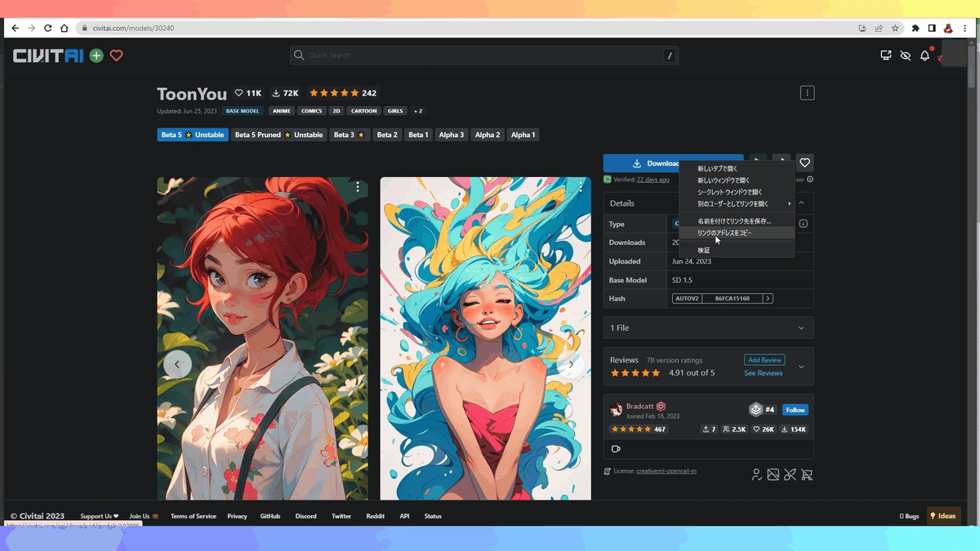The height and width of the screenshot is (551, 980).
Task: Toggle the browser side panel icon
Action: click(932, 28)
